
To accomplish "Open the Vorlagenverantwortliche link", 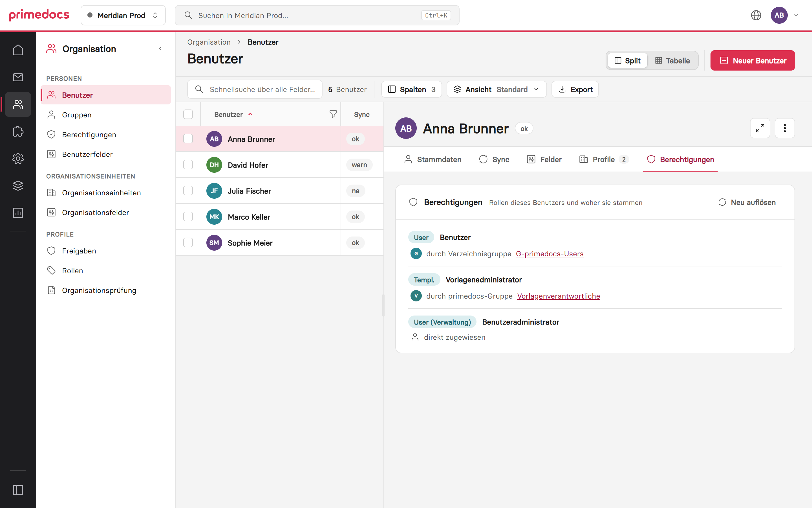I will 559,296.
